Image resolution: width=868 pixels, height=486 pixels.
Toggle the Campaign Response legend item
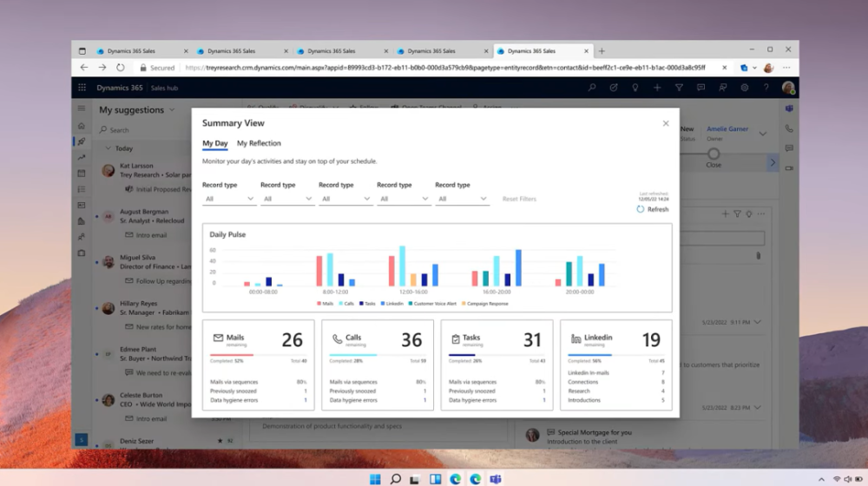click(486, 304)
